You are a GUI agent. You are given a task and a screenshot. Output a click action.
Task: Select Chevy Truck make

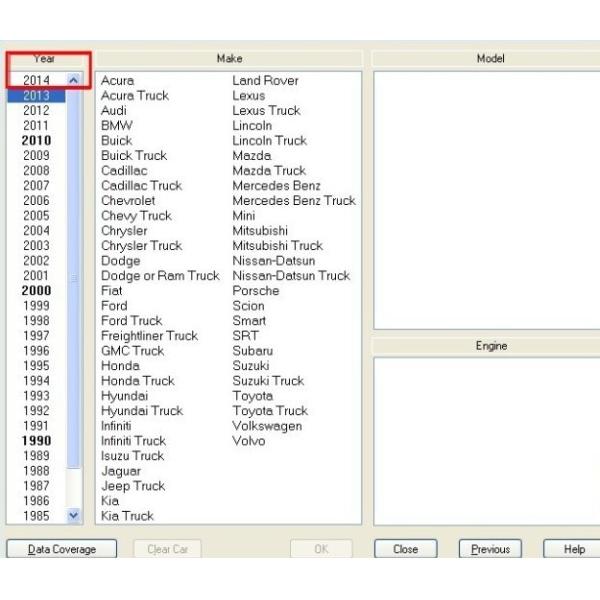136,216
